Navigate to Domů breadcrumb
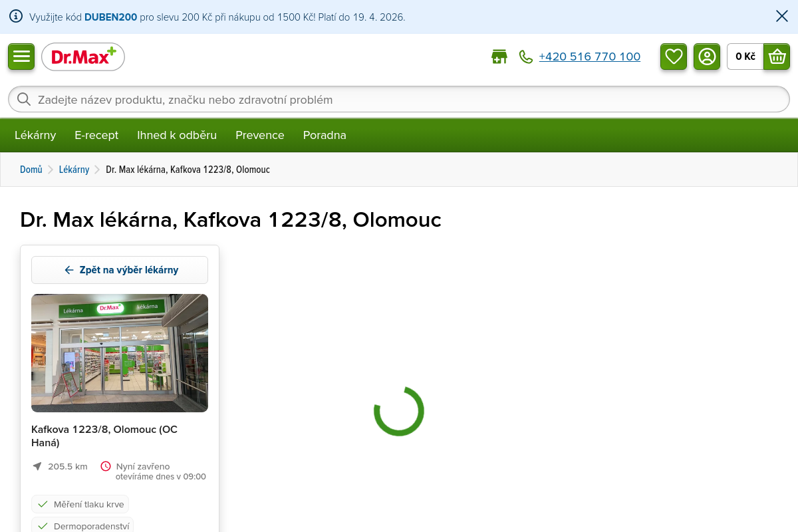This screenshot has width=798, height=532. (31, 170)
